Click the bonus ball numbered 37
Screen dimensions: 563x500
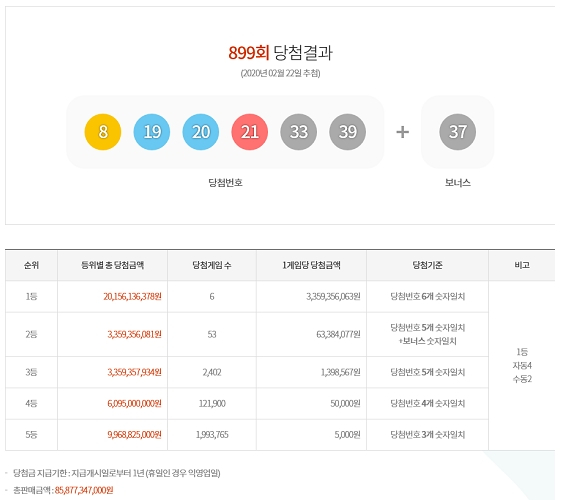(x=457, y=132)
